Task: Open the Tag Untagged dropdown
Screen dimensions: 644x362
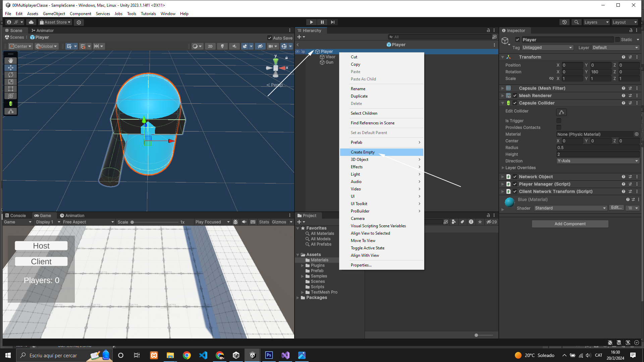Action: pos(547,48)
